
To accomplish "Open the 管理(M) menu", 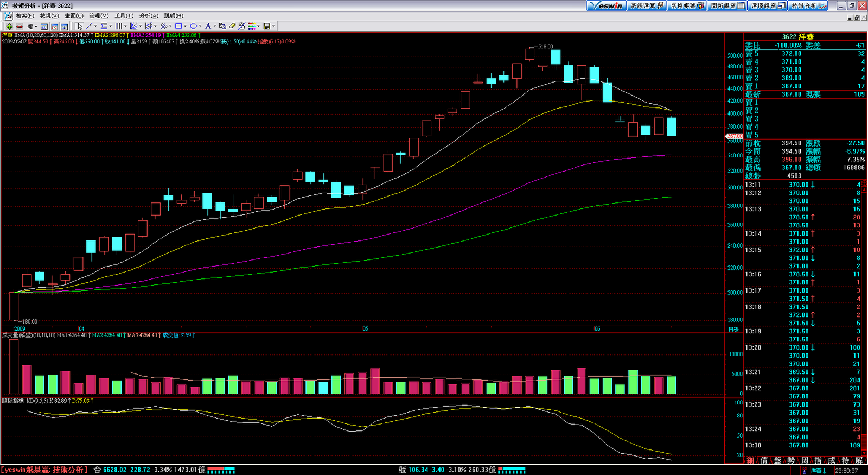I will (99, 16).
